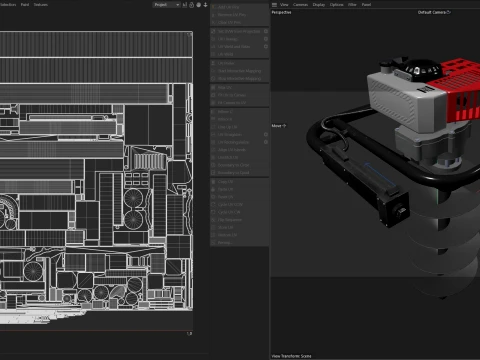Run the UV Rectangularize command
This screenshot has height=360, width=480.
click(x=237, y=142)
